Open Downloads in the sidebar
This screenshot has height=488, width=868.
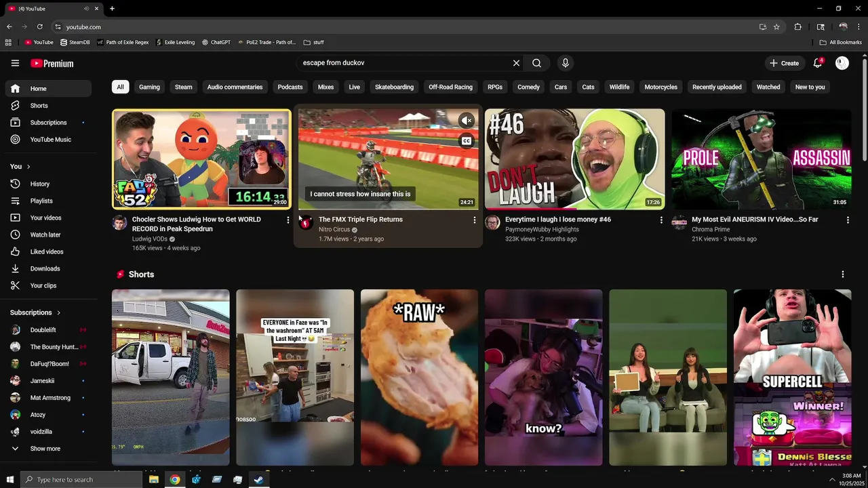point(48,268)
